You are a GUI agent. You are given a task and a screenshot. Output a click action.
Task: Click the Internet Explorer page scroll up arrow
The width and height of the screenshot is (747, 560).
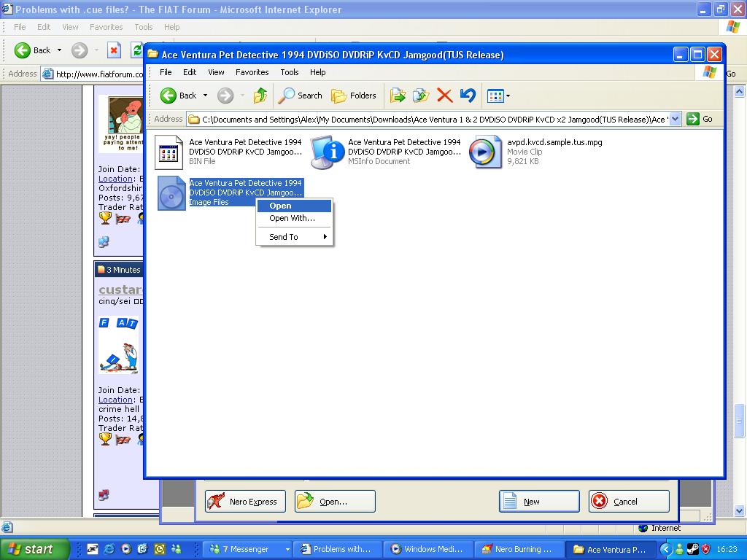740,91
